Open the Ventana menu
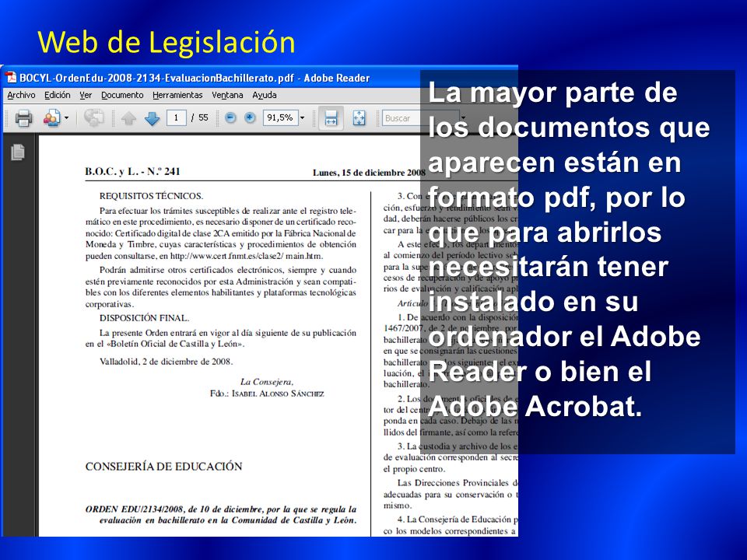This screenshot has width=747, height=560. coord(227,95)
